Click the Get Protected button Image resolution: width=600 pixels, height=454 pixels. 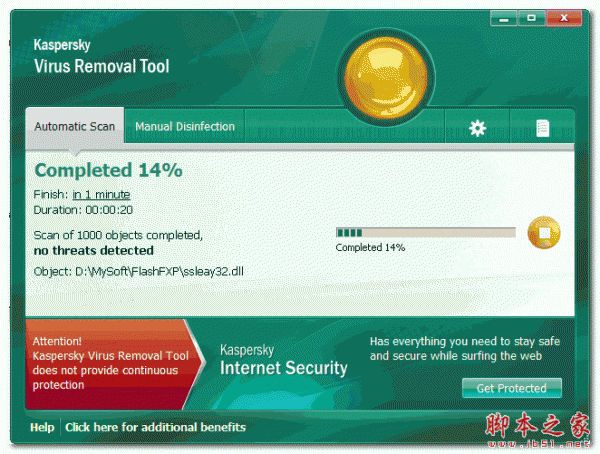tap(512, 388)
